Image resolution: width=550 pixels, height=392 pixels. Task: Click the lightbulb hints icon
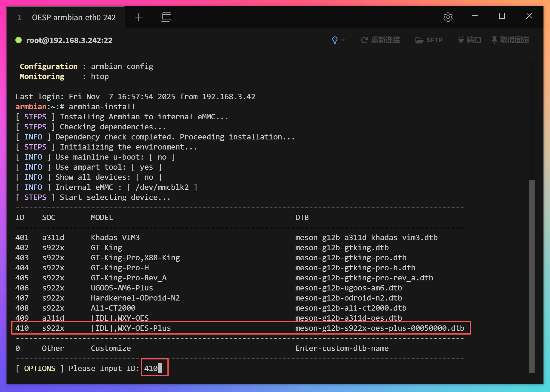pyautogui.click(x=335, y=40)
